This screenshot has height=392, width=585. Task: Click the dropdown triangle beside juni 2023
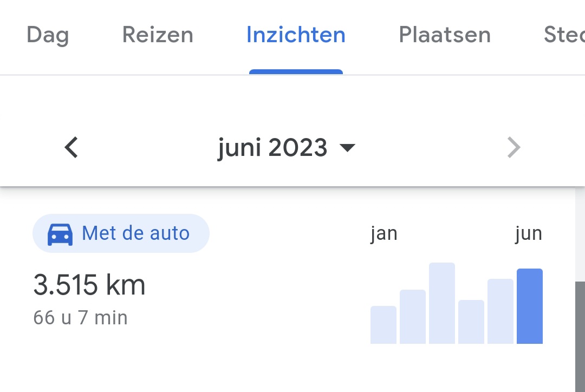[x=347, y=148]
